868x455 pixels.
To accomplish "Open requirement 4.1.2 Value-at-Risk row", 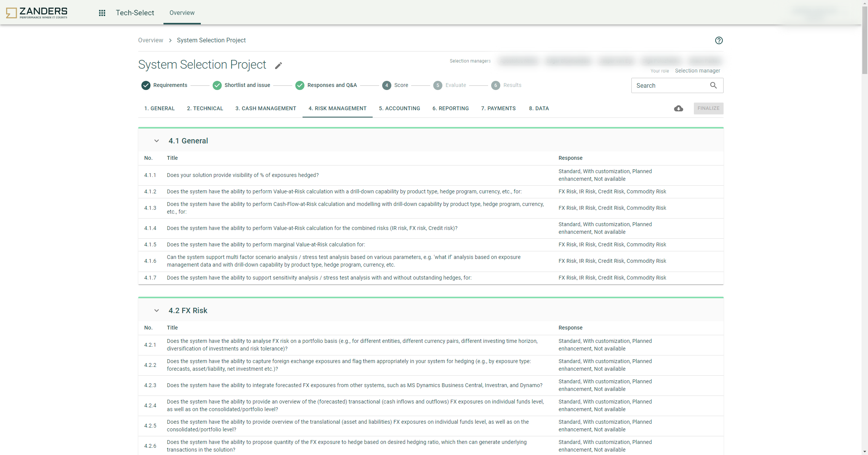I will (x=344, y=192).
